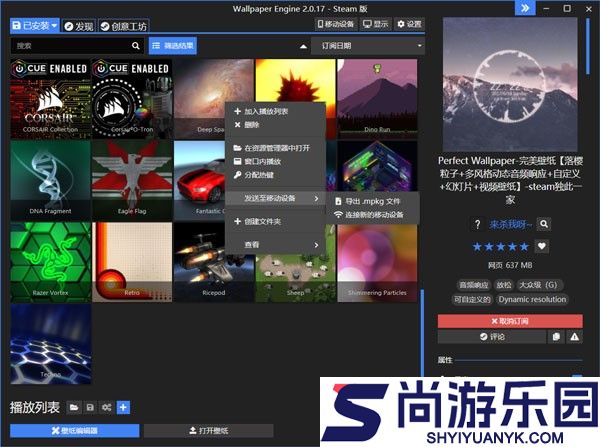Click the author question mark avatar
Viewport: 600px width, 447px height.
pos(477,224)
